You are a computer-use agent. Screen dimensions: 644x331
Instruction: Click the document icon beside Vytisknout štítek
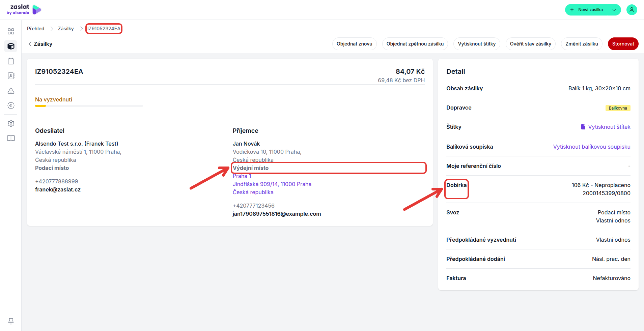[x=583, y=127]
